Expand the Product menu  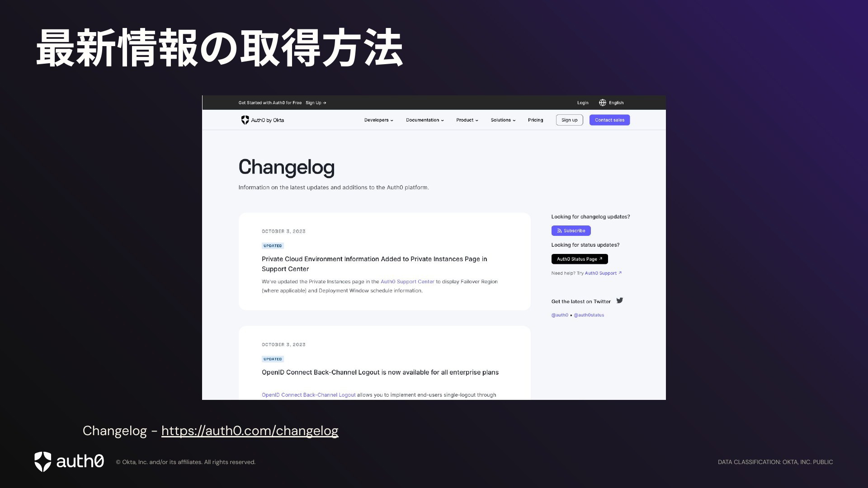click(467, 120)
